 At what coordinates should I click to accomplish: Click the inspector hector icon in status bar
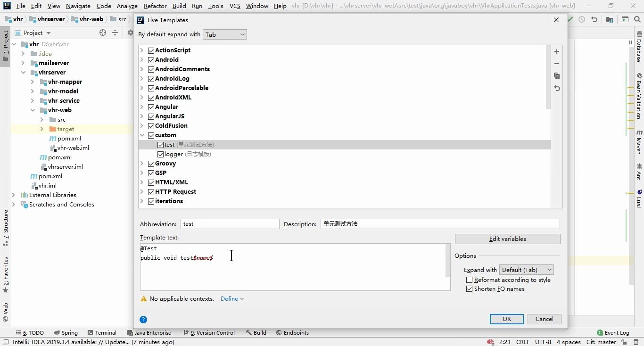coord(635,342)
